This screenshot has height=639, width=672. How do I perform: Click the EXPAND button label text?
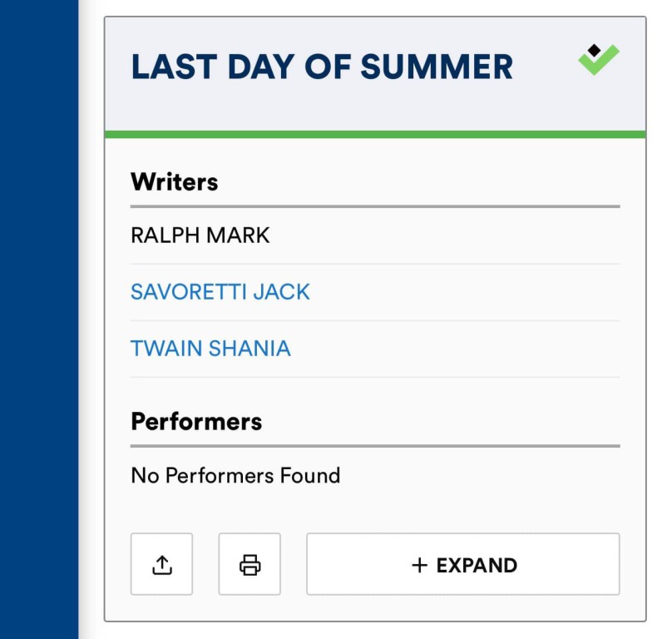click(x=477, y=565)
